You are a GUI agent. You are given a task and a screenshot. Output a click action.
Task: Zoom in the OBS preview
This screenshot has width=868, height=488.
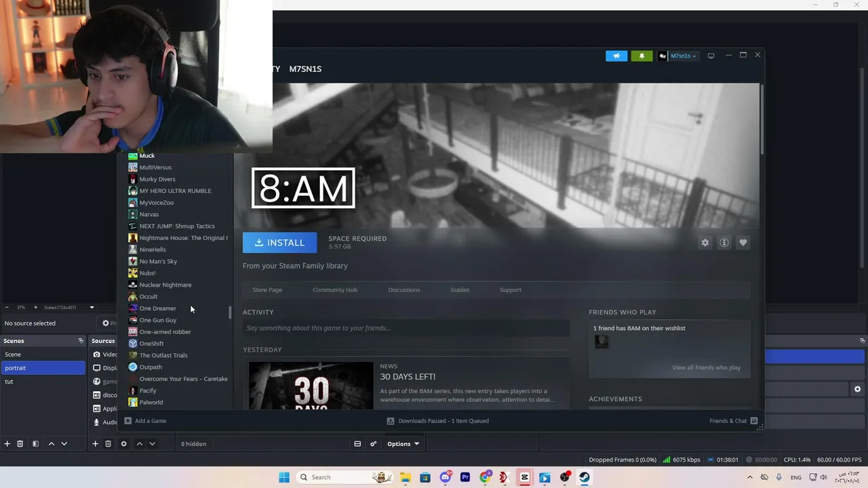(x=35, y=308)
